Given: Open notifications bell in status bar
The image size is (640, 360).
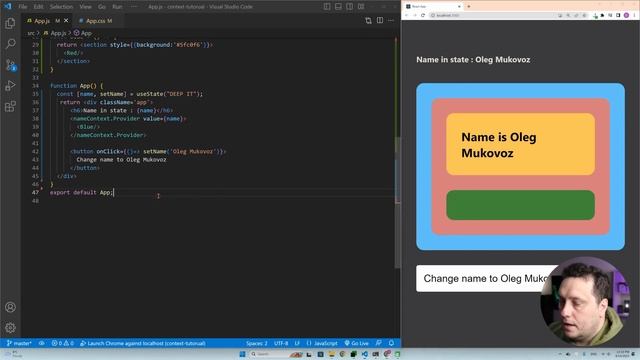Looking at the screenshot, I should click(391, 343).
